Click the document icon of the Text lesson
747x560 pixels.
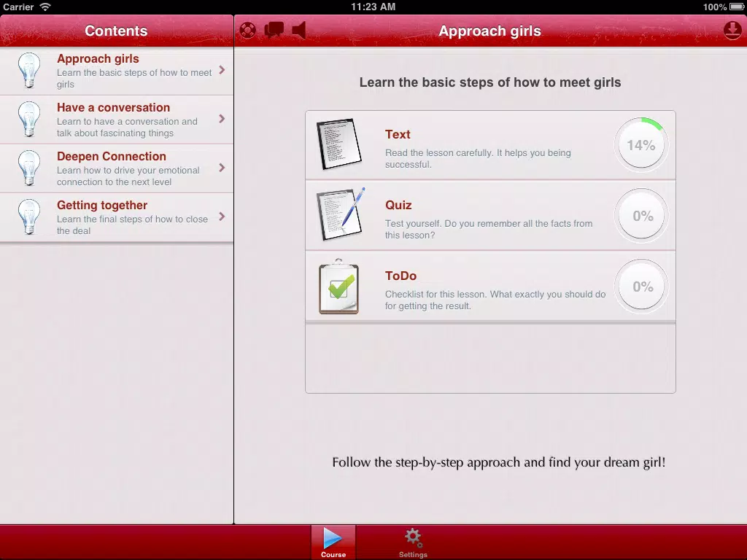coord(338,144)
